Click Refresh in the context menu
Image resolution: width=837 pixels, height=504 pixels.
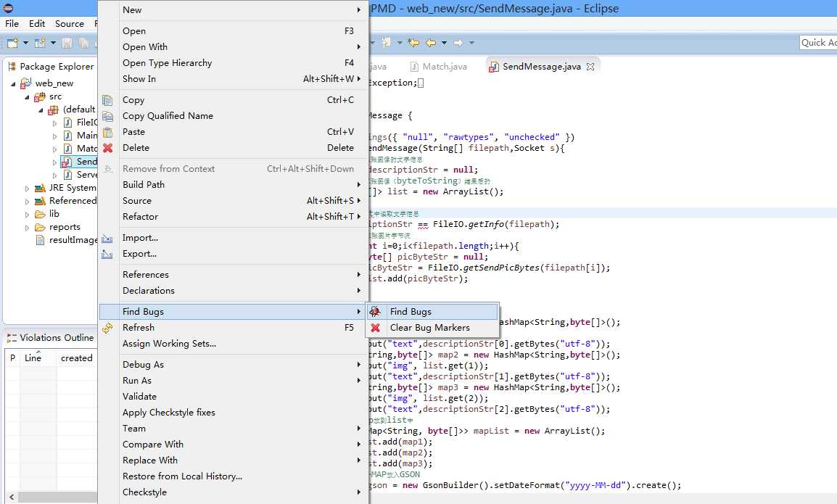(234, 328)
